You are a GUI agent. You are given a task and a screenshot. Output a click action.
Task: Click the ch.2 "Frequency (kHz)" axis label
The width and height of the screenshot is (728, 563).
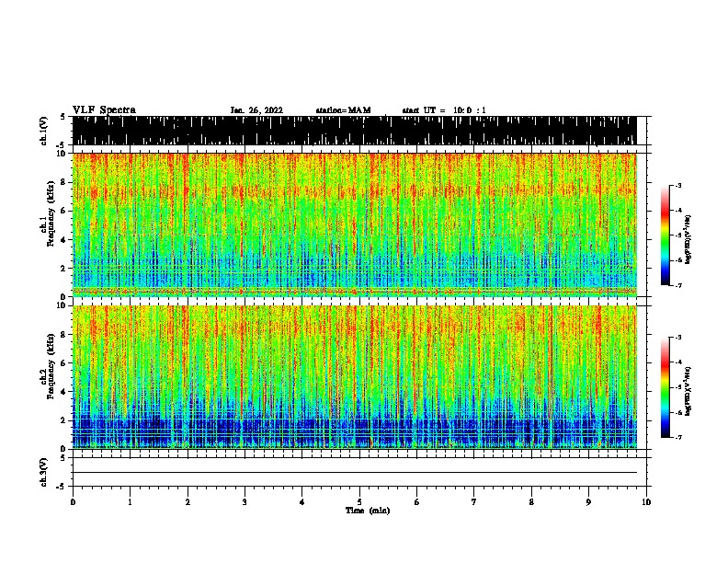[51, 366]
